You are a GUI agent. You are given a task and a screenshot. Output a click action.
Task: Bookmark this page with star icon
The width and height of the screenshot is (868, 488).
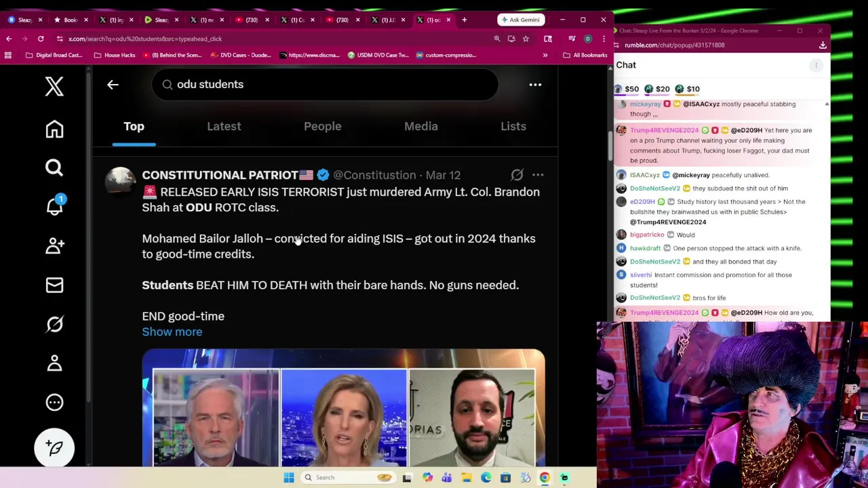click(526, 39)
